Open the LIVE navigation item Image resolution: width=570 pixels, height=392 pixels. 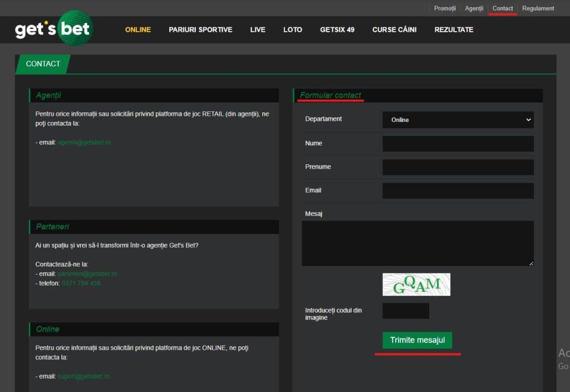(258, 30)
